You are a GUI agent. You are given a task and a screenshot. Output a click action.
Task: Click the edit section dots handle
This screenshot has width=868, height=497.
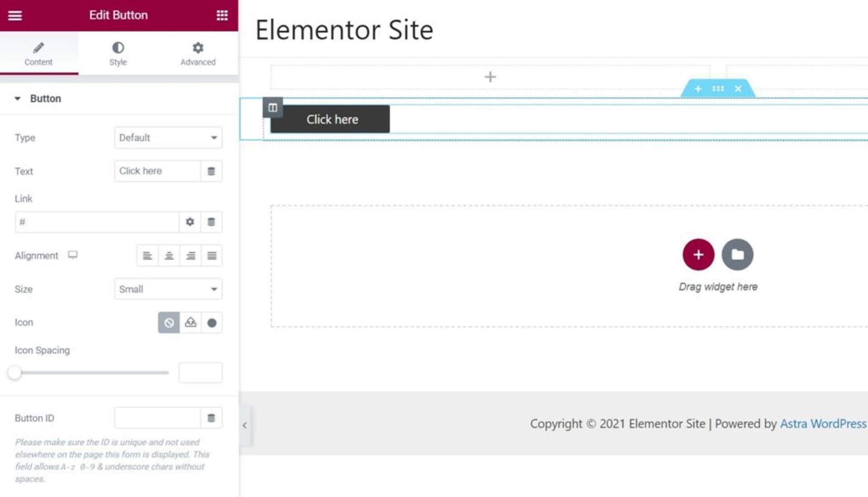tap(718, 89)
